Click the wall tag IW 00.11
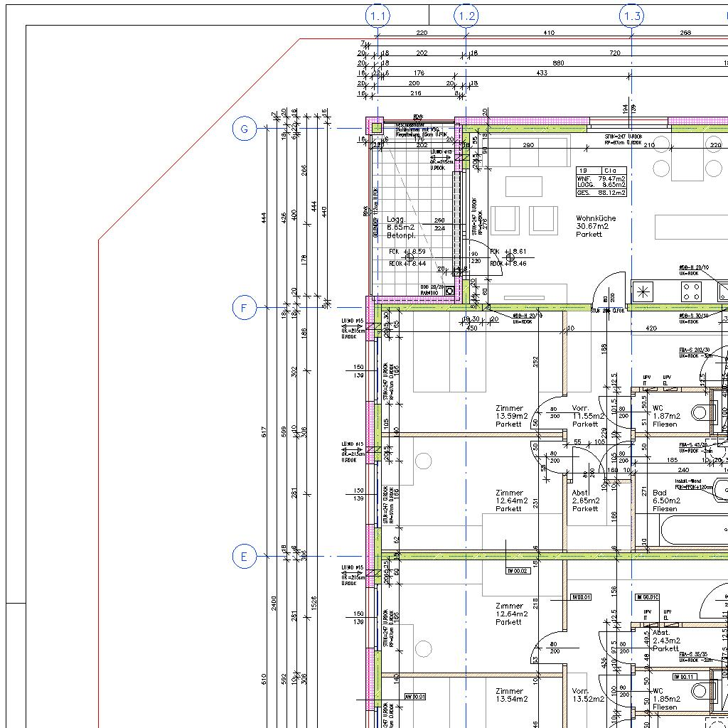The image size is (728, 728). click(683, 676)
